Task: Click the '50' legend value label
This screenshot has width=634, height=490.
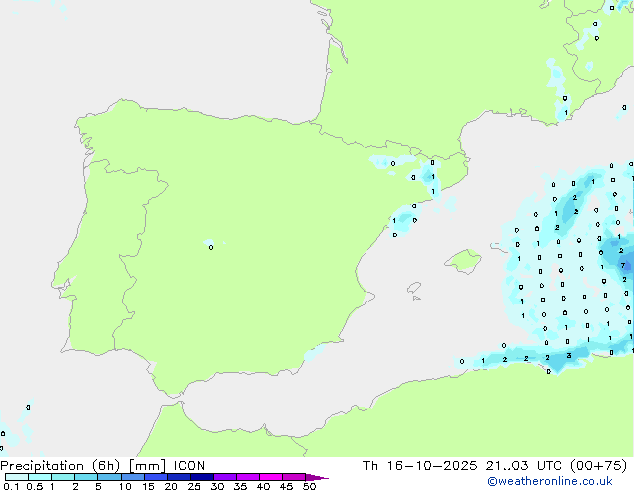Action: tap(310, 486)
